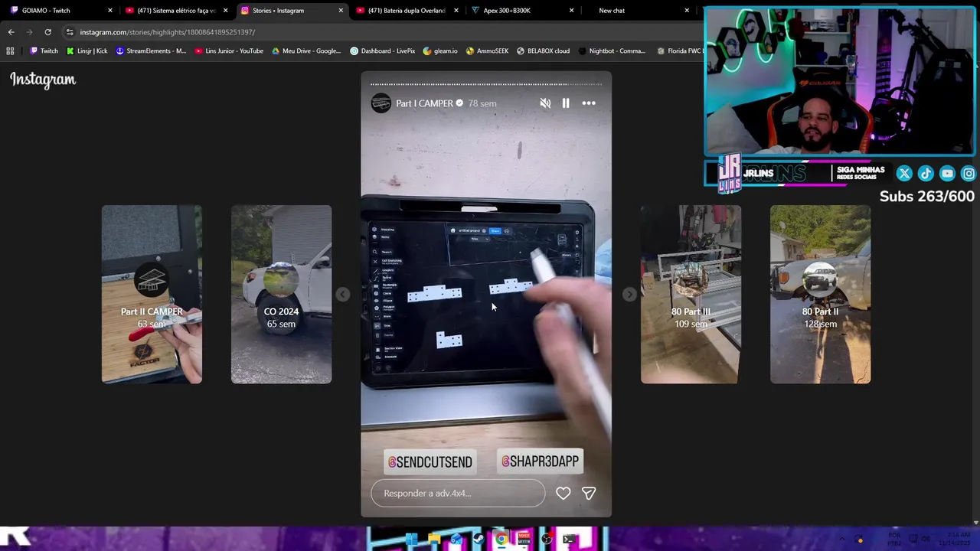Open the 'Meu Drive - Google' bookmark

[306, 51]
